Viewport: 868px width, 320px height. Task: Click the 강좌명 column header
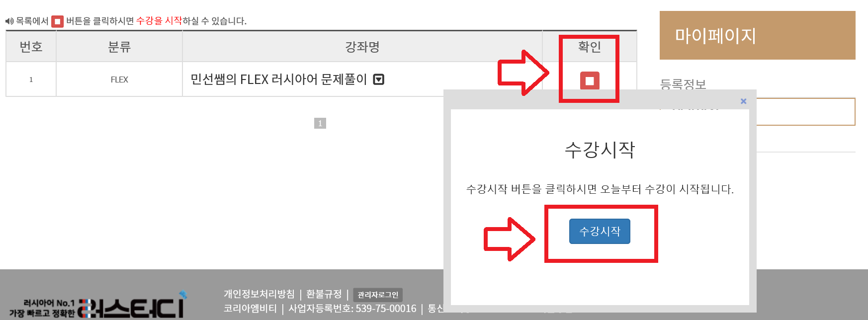362,47
